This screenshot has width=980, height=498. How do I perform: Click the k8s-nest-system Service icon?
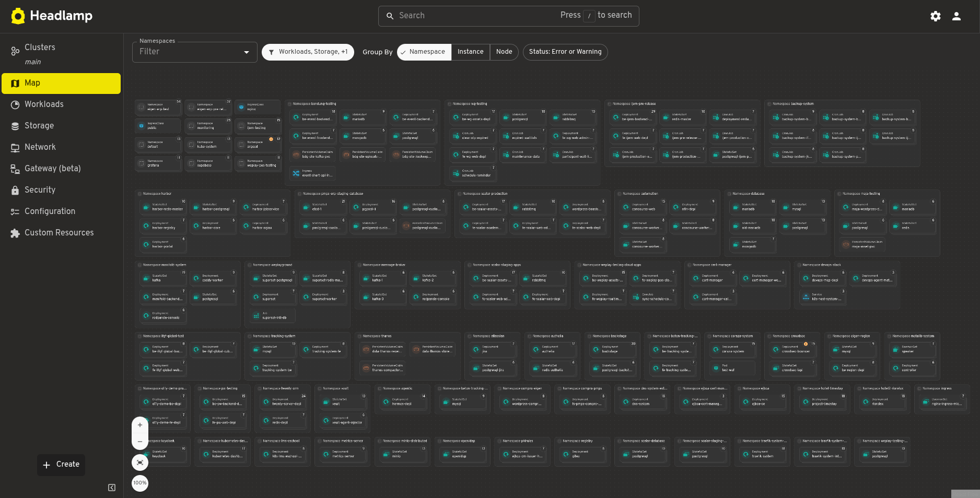[x=806, y=297]
